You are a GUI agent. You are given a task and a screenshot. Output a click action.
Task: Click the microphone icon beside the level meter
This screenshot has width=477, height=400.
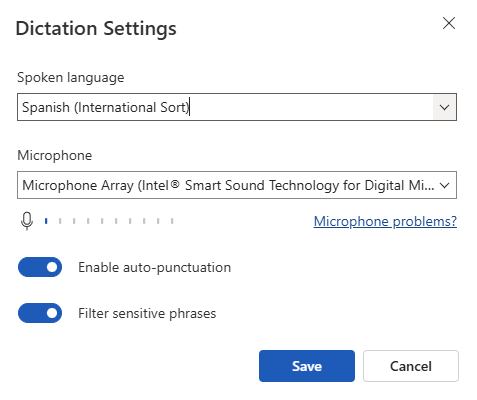(x=27, y=221)
